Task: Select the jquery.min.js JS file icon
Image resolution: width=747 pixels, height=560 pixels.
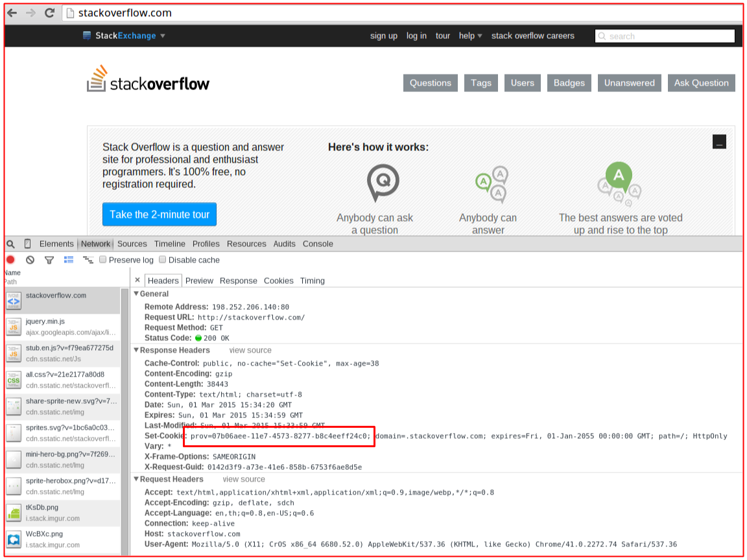Action: click(x=14, y=327)
